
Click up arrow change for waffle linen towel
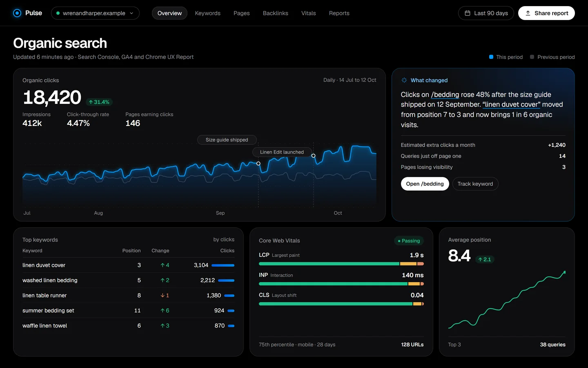[165, 325]
